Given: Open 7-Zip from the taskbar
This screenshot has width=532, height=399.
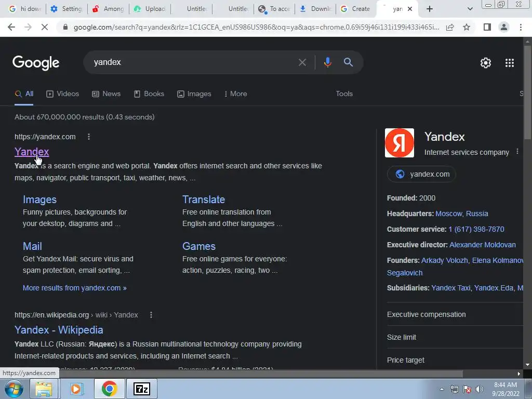Looking at the screenshot, I should [x=142, y=389].
